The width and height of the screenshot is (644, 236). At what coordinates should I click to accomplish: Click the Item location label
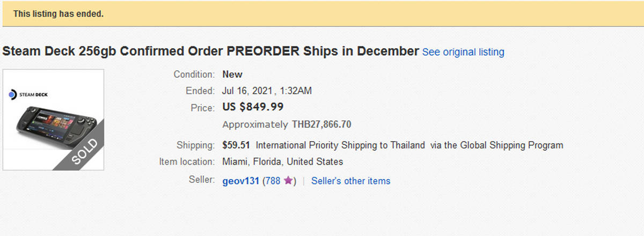187,161
